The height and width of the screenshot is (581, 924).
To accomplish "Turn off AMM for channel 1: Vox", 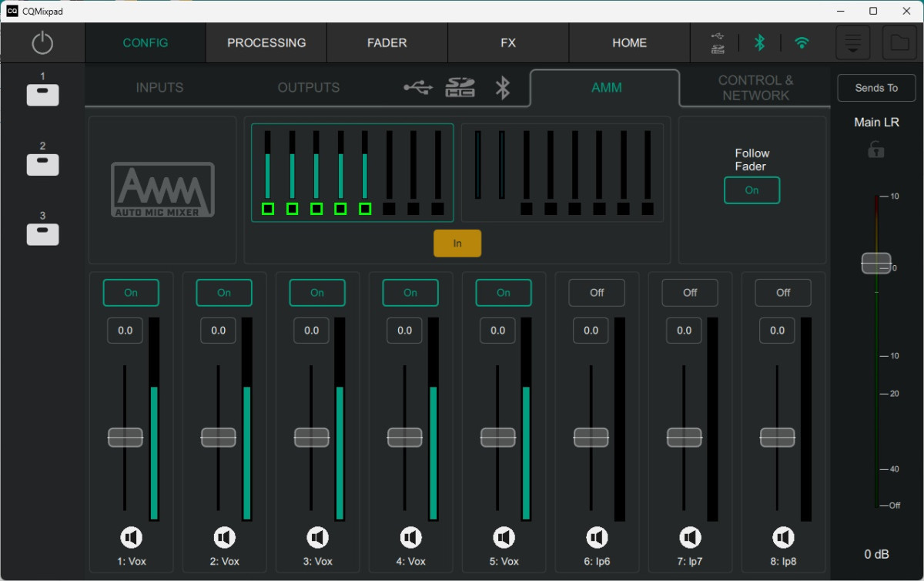I will coord(131,293).
